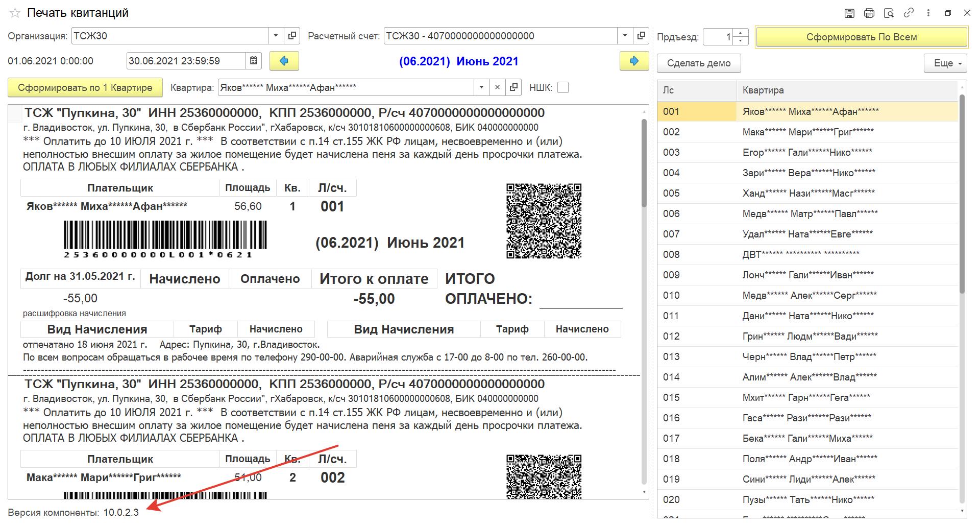Select row 012 Грин****** Людм******
This screenshot has width=980, height=526.
(807, 336)
